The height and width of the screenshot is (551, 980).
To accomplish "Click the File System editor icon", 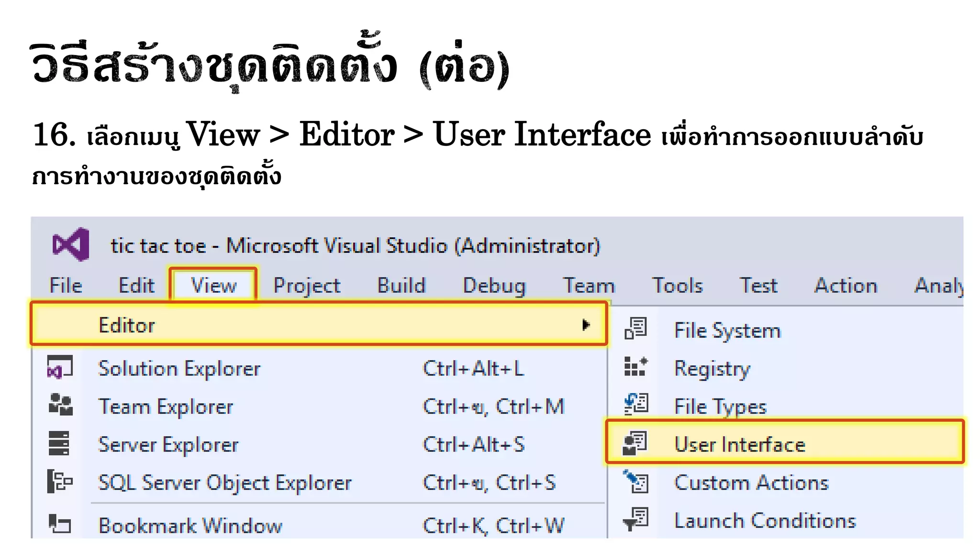I will click(636, 329).
